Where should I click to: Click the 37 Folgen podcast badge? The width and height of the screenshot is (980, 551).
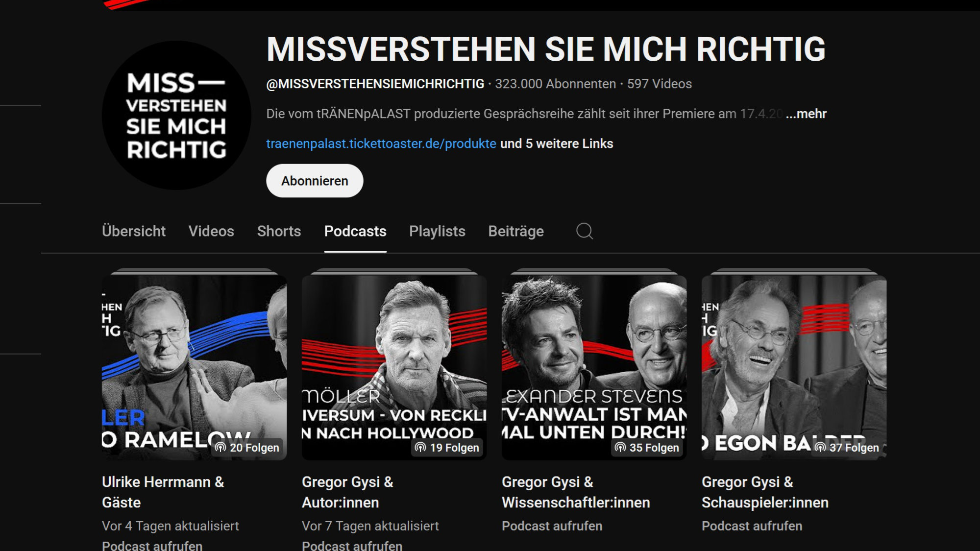click(847, 448)
